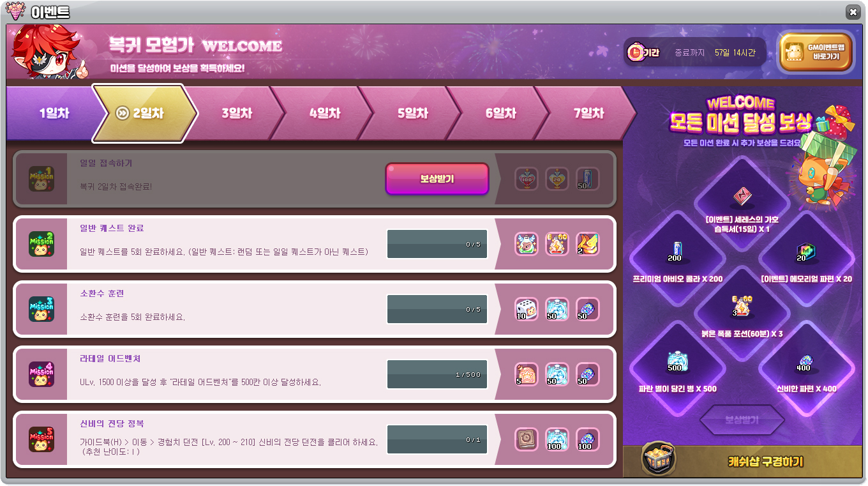This screenshot has height=486, width=868.
Task: Click the 라테일 어드벤처 mission row
Action: 315,374
